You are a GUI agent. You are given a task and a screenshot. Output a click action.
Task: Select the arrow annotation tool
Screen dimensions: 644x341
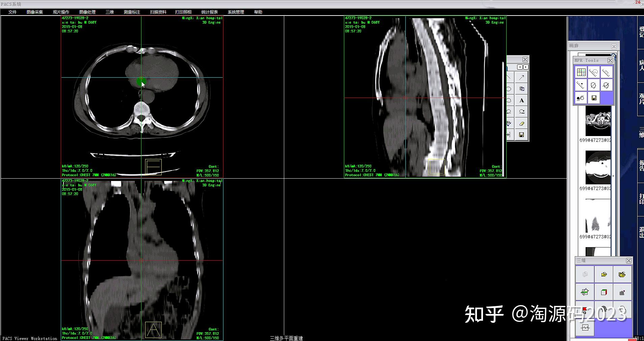521,77
